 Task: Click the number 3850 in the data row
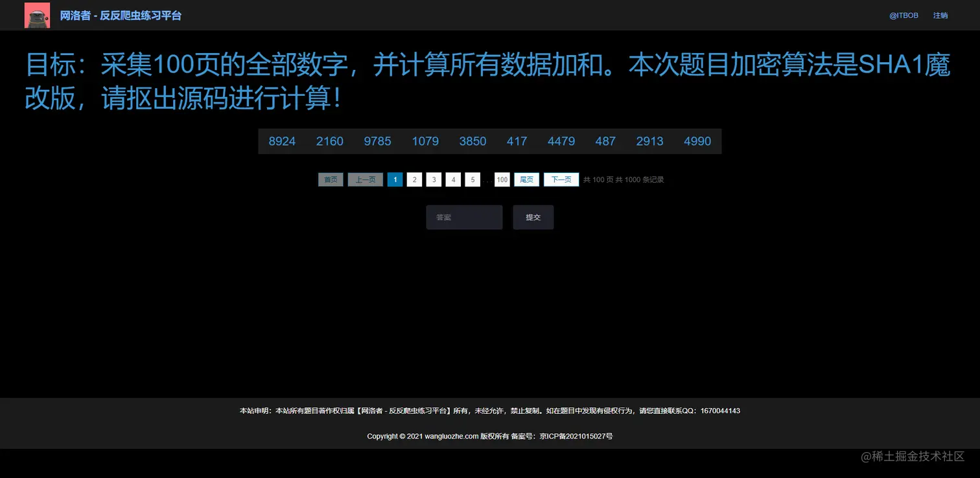(472, 141)
